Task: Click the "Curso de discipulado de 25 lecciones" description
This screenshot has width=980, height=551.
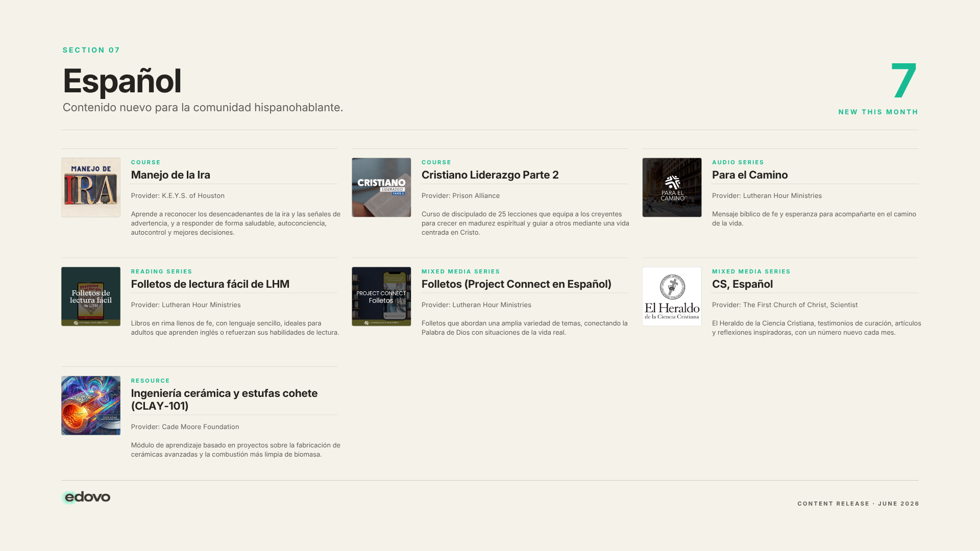Action: pos(525,223)
